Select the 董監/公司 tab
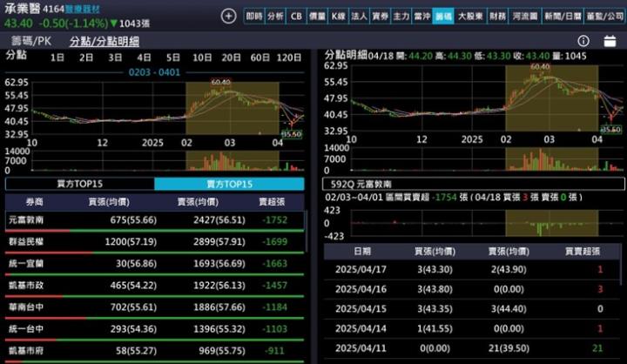Image resolution: width=627 pixels, height=364 pixels. (605, 16)
